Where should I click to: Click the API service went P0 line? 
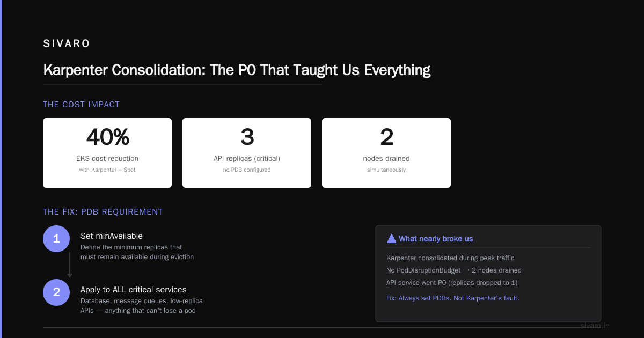point(452,282)
